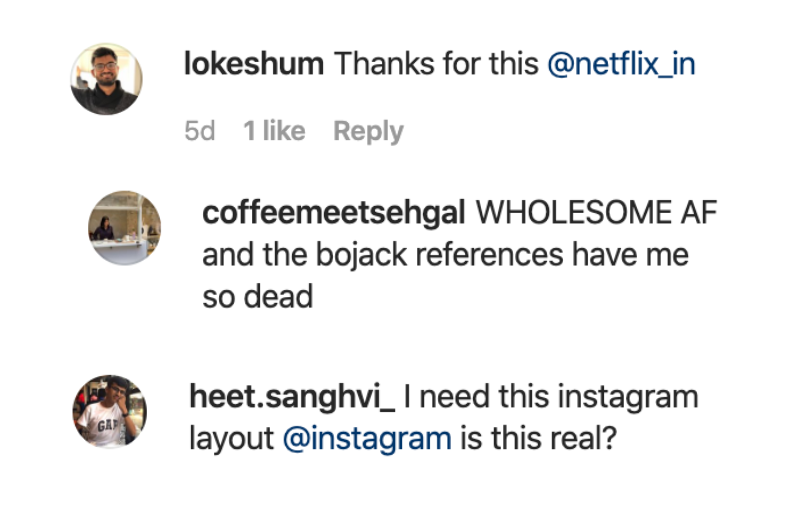802x510 pixels.
Task: Open lokeshum's profile picture
Action: 106,79
